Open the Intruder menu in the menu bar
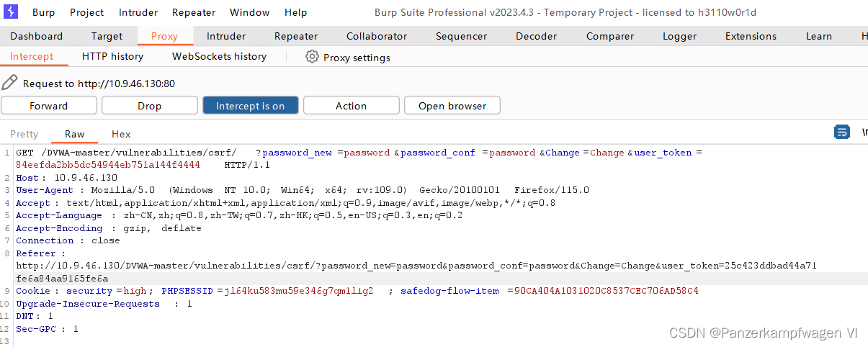This screenshot has height=347, width=868. (x=138, y=12)
